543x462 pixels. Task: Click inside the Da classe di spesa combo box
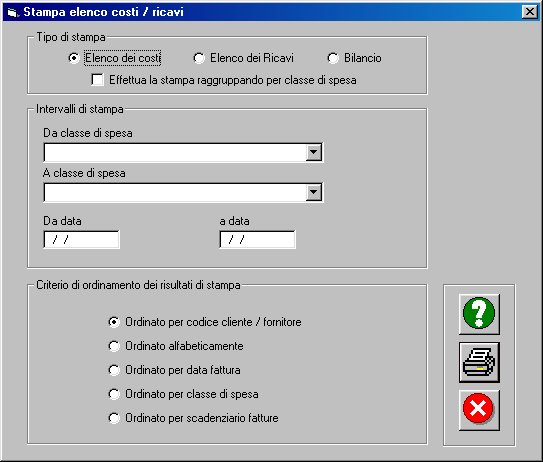(x=175, y=152)
